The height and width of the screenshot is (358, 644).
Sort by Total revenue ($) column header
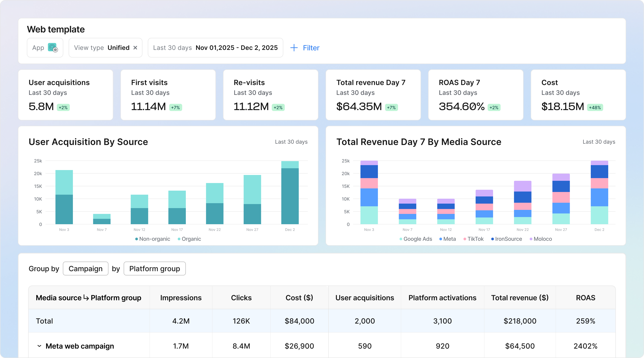point(520,298)
